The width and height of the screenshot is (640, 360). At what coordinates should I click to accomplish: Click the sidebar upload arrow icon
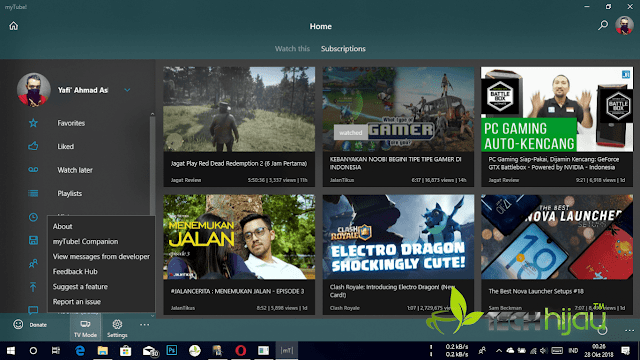point(33,287)
